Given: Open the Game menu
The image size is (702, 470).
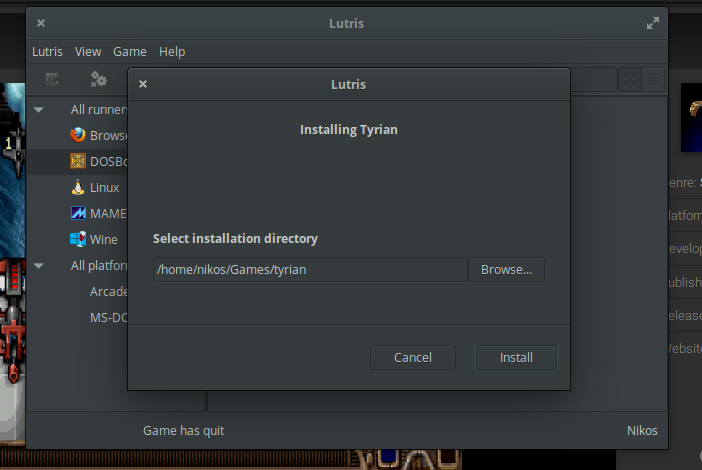Looking at the screenshot, I should 129,51.
